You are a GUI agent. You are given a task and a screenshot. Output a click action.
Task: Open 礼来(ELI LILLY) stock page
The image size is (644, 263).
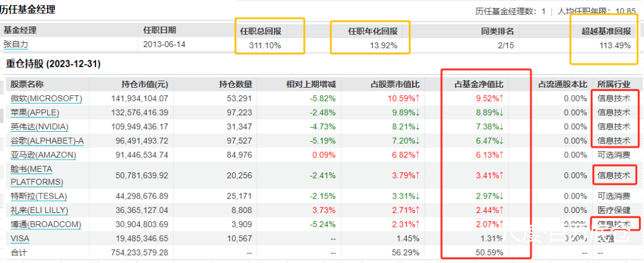coord(39,211)
